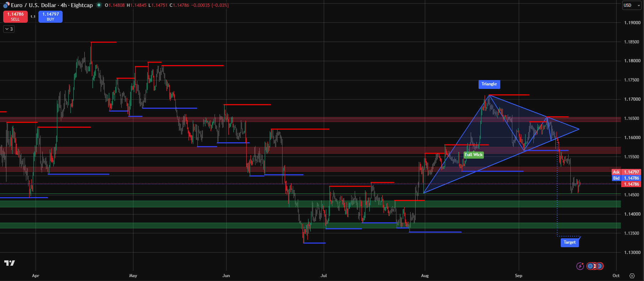The width and height of the screenshot is (644, 281).
Task: Click the low value L1.14751 in header
Action: [158, 5]
